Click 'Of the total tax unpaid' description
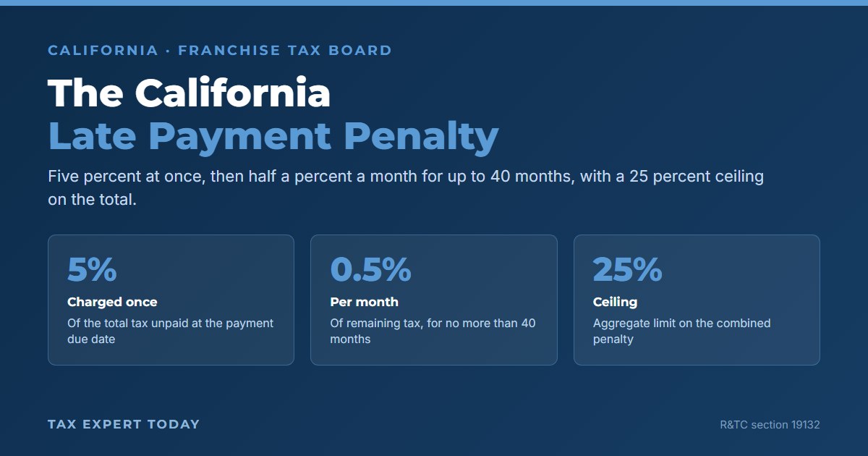This screenshot has height=456, width=868. (171, 331)
